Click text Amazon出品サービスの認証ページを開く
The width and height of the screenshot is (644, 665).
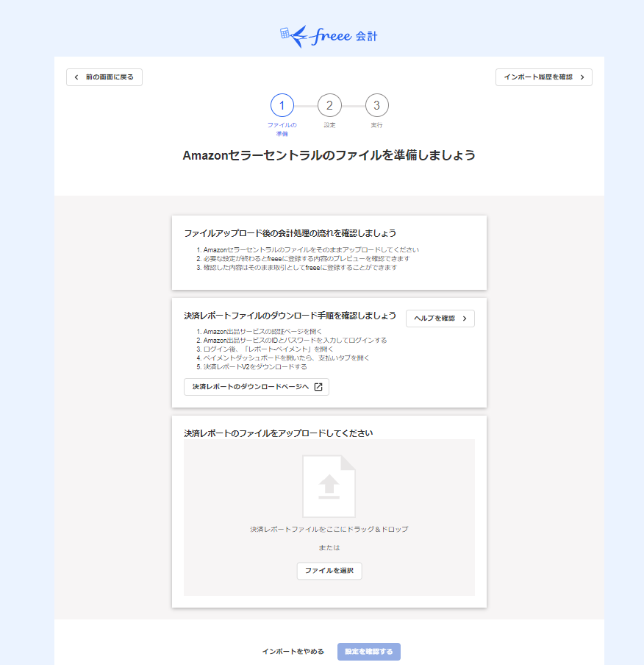tap(262, 332)
